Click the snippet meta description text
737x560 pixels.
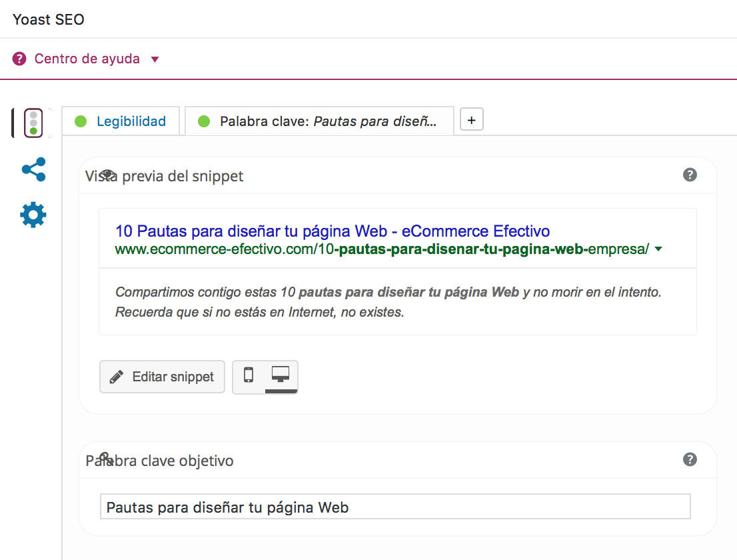tap(388, 302)
